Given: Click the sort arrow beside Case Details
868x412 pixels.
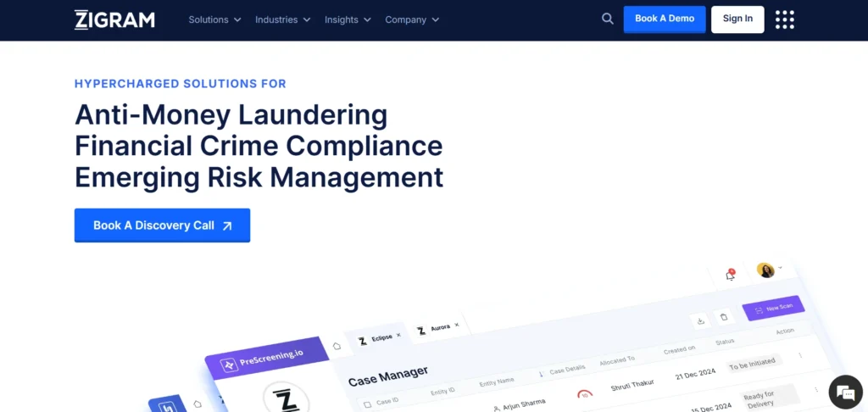Looking at the screenshot, I should tap(541, 375).
